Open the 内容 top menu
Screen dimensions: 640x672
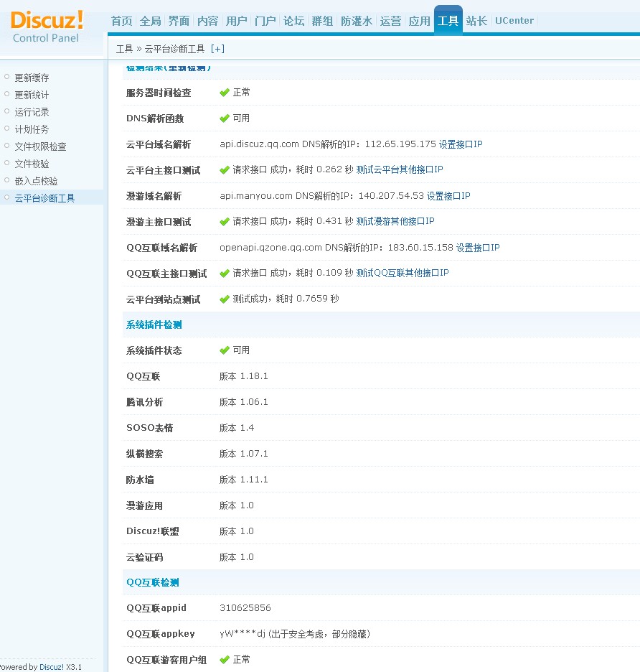point(208,21)
